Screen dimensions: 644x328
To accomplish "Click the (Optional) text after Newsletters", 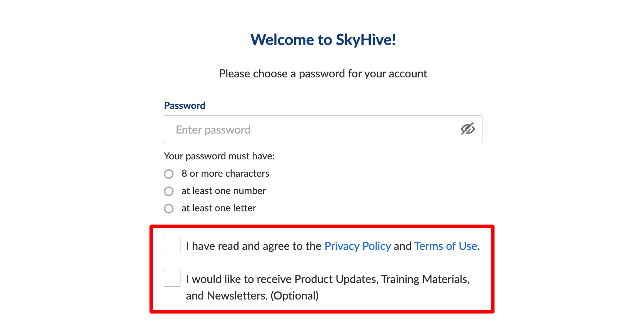I will (x=295, y=296).
